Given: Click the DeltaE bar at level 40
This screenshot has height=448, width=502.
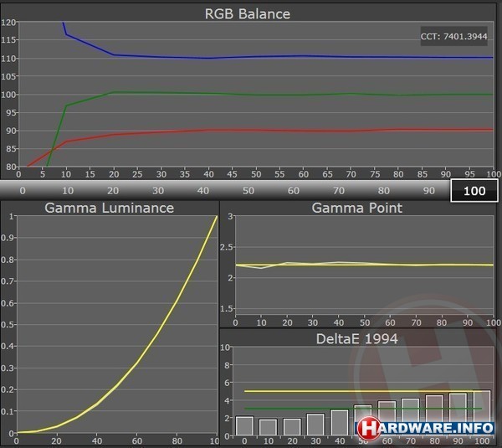Looking at the screenshot, I should pos(340,423).
